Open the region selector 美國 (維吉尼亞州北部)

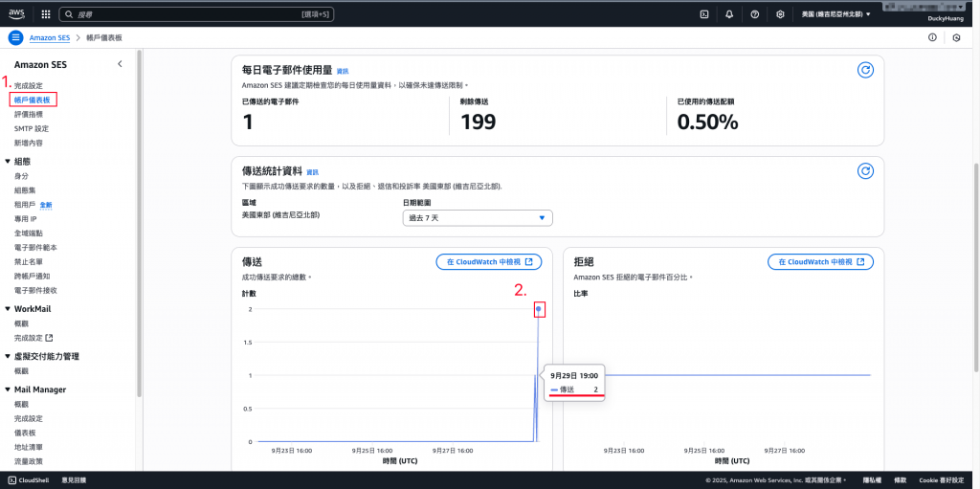pos(835,13)
